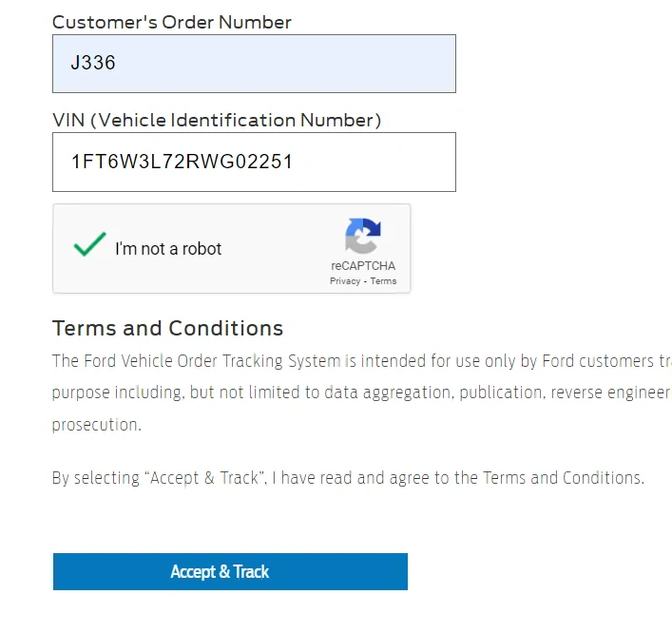The height and width of the screenshot is (632, 672).
Task: Click the "I'm not a robot" text
Action: [x=168, y=249]
